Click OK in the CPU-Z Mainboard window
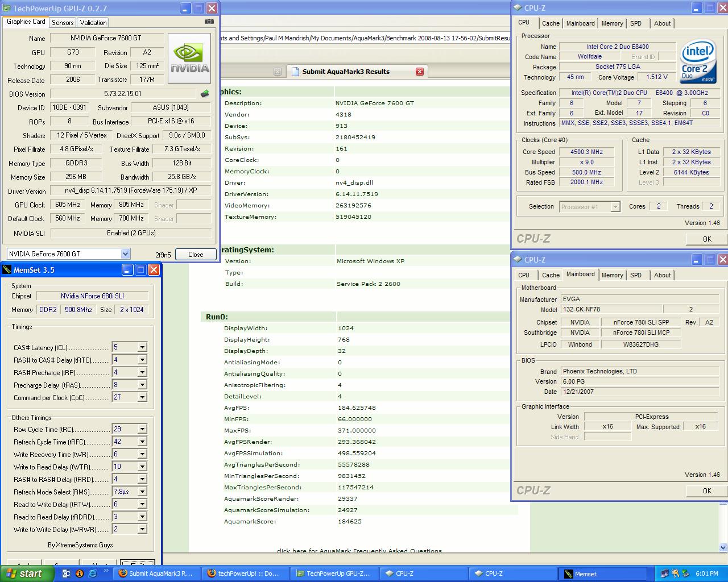728x582 pixels. coord(706,490)
